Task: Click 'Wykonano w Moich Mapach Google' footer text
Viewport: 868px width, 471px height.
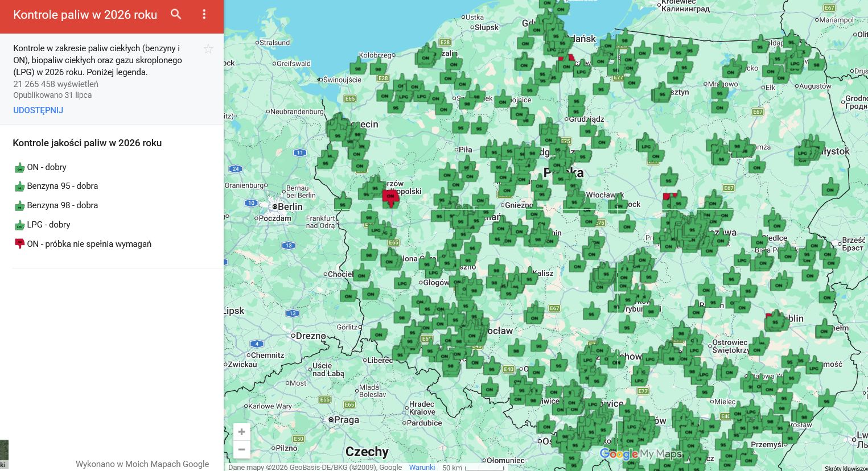Action: click(142, 464)
